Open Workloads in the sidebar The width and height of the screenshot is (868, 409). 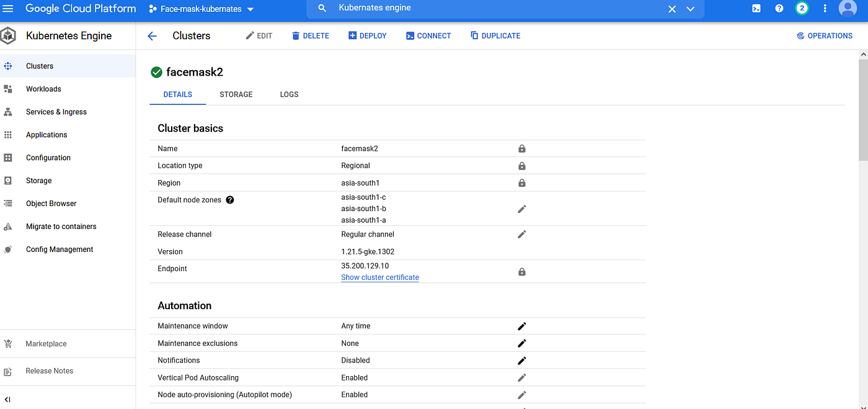68,89
